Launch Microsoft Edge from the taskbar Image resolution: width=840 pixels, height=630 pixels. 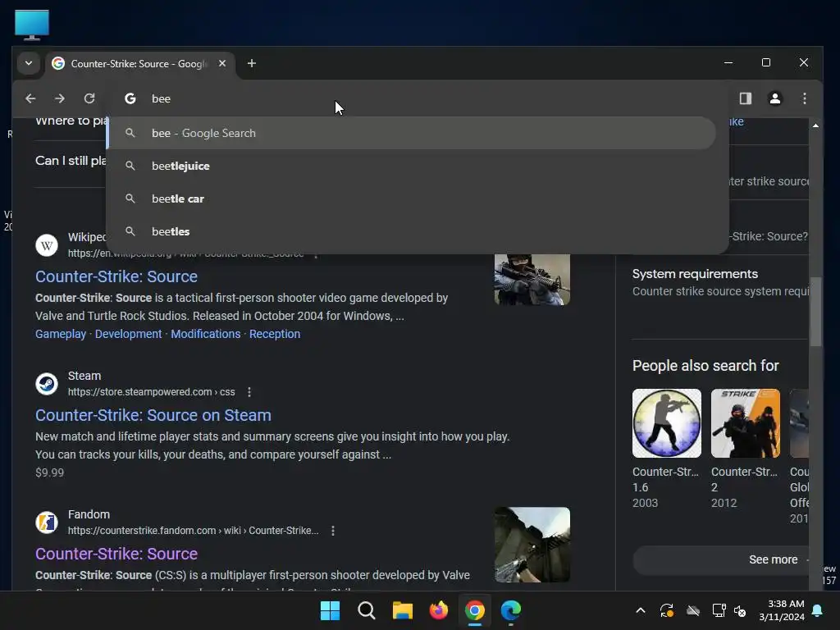coord(511,610)
